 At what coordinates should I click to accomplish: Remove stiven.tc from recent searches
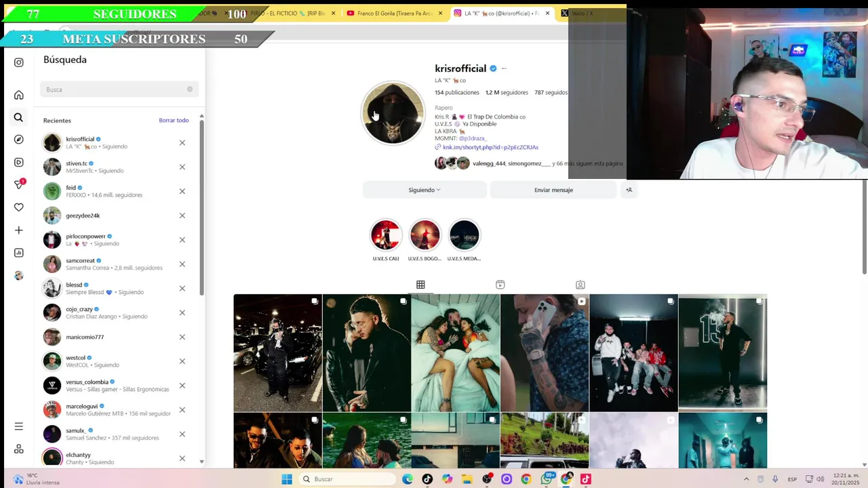tap(182, 167)
